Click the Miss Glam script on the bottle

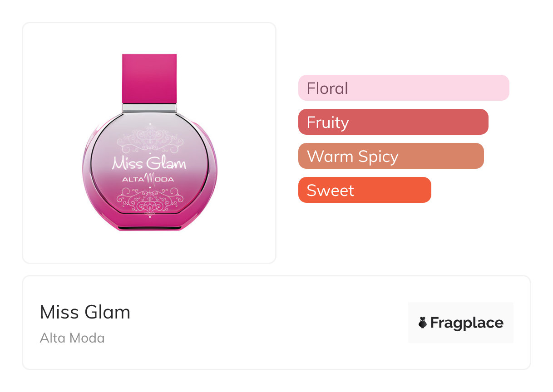pos(149,163)
